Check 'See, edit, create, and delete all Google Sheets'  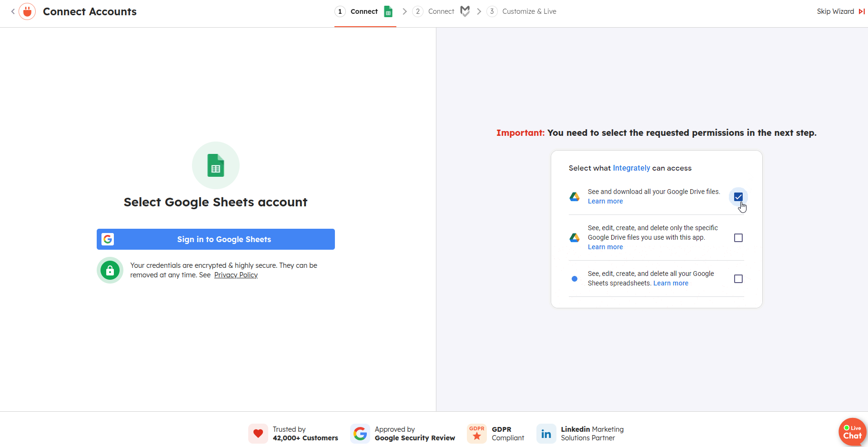tap(738, 279)
